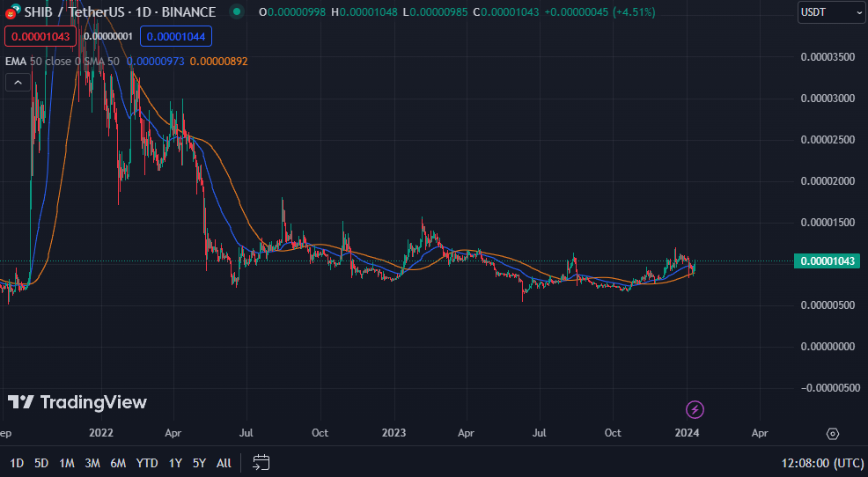Image resolution: width=868 pixels, height=477 pixels.
Task: Open the SHIB coin symbol logo
Action: [11, 11]
